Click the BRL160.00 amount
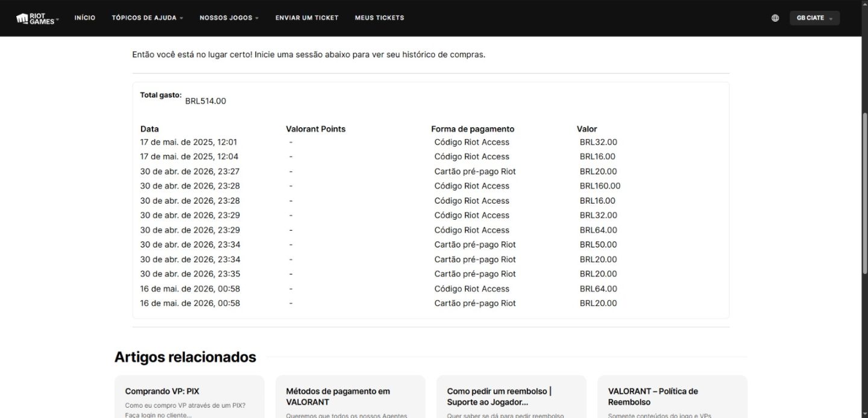Screen dimensions: 868x418 600,186
